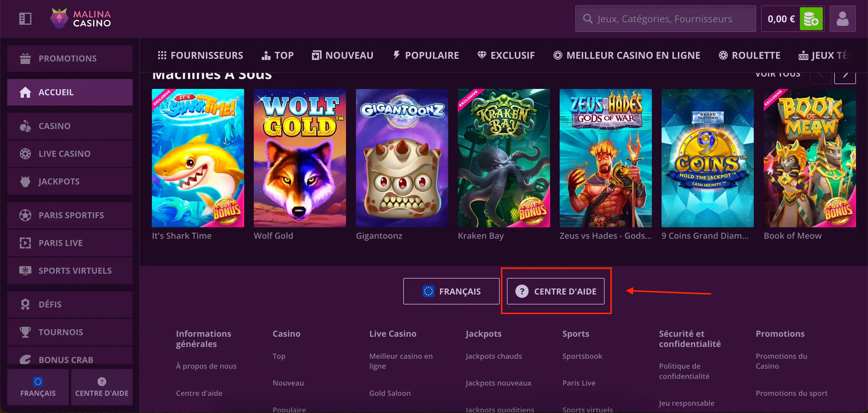Open the Malina Casino logo home link
868x413 pixels.
(x=81, y=18)
